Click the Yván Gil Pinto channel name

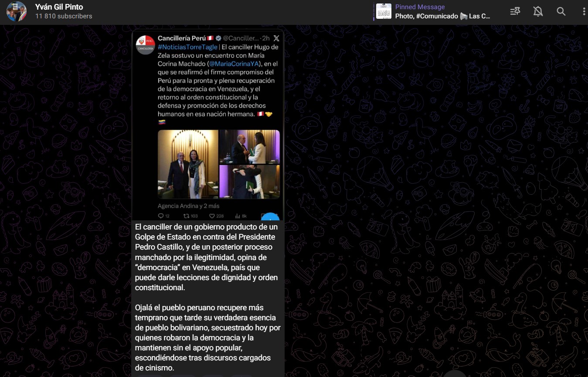59,7
